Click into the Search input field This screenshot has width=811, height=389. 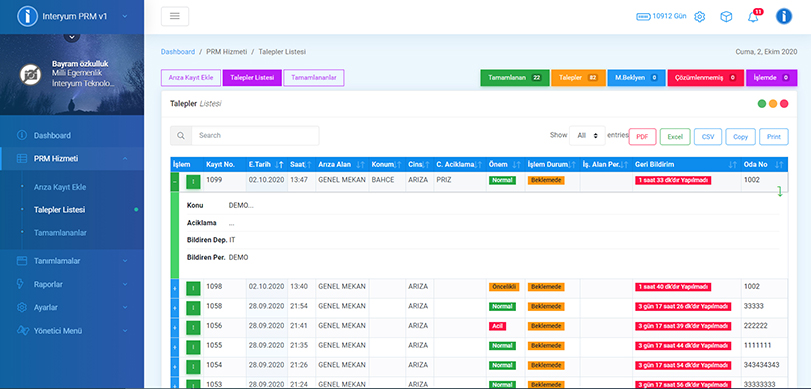coord(255,136)
